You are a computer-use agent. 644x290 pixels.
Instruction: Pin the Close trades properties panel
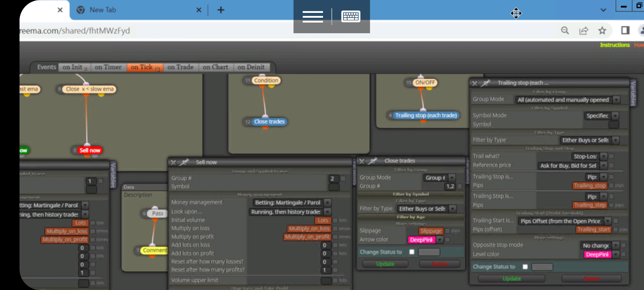click(x=373, y=161)
